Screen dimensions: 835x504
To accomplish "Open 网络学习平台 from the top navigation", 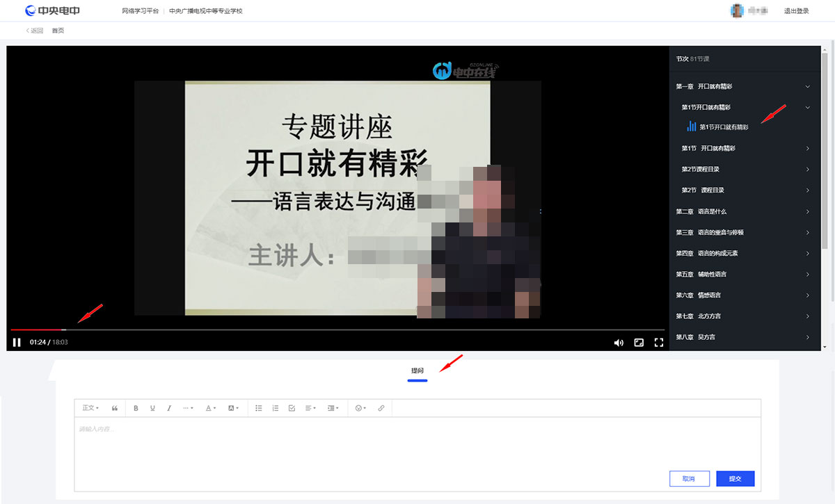I will tap(141, 10).
